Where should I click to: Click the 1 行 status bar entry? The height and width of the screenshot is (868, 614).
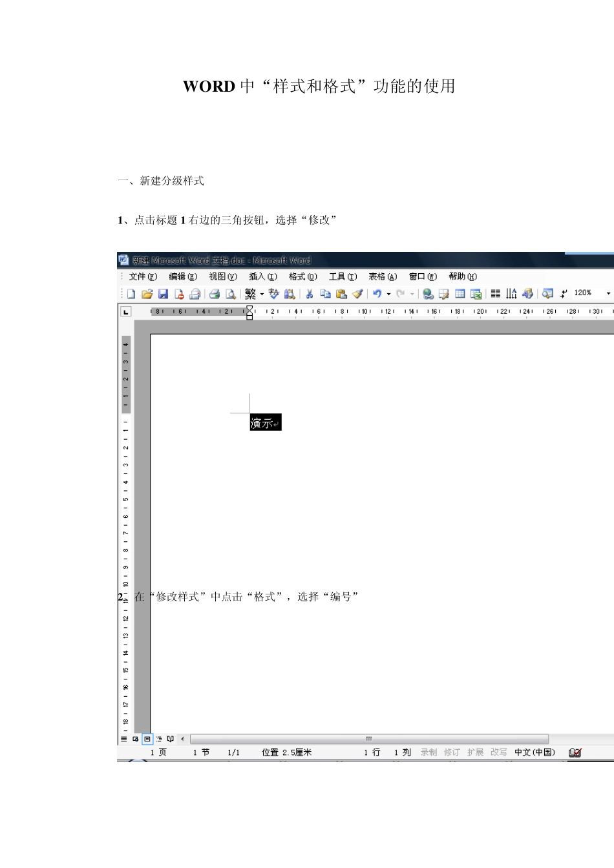[372, 752]
